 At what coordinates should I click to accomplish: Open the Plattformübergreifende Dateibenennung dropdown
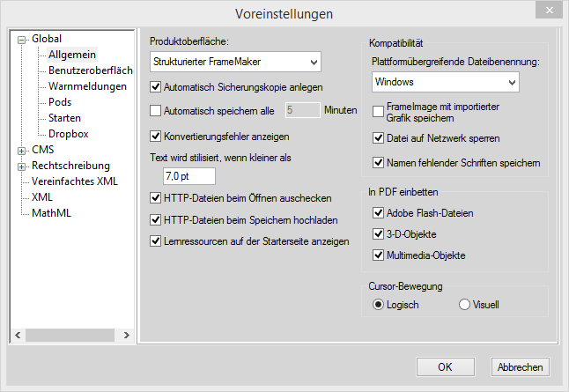[444, 82]
